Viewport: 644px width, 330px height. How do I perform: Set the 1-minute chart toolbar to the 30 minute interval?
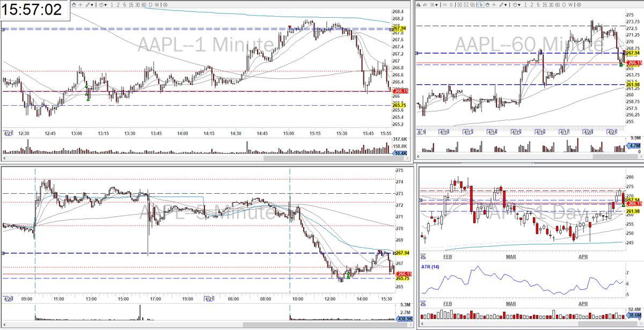(137, 4)
